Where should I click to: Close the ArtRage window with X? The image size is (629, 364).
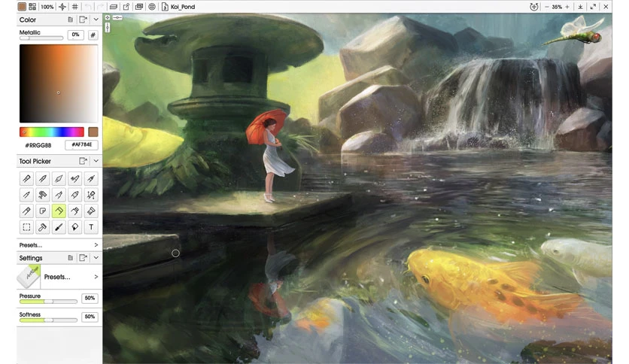(x=606, y=7)
